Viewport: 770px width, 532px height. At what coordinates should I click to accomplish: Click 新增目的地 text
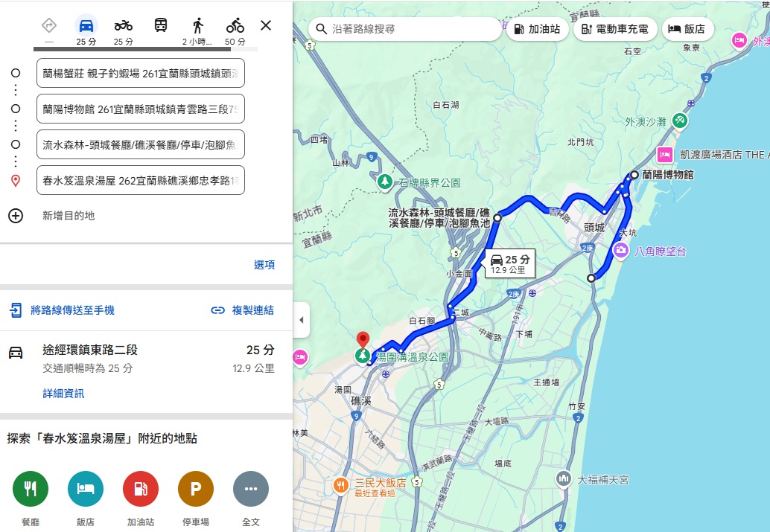click(69, 216)
